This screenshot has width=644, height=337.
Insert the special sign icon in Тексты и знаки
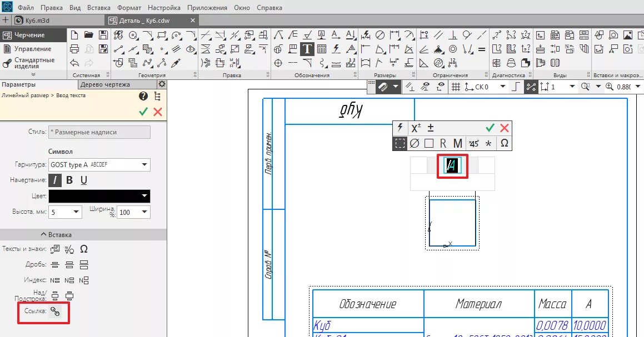(69, 249)
